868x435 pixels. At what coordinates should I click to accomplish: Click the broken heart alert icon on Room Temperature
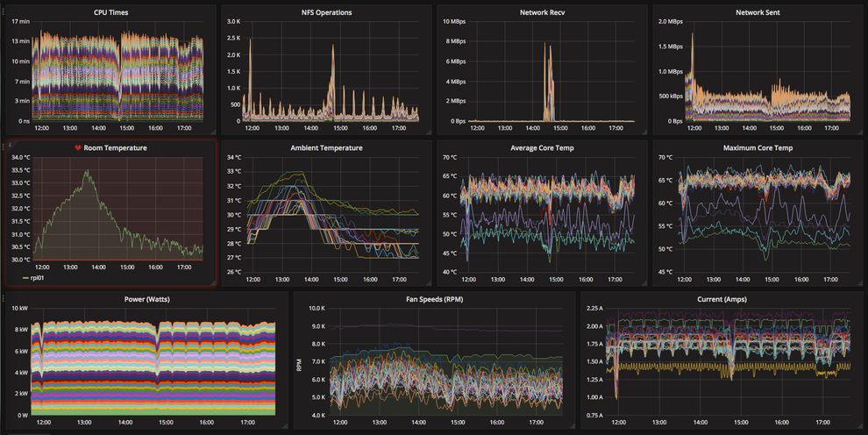coord(78,148)
